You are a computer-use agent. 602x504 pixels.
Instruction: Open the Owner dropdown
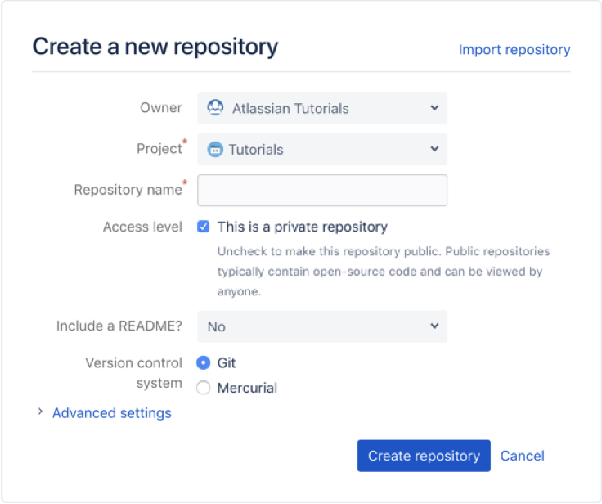[322, 108]
